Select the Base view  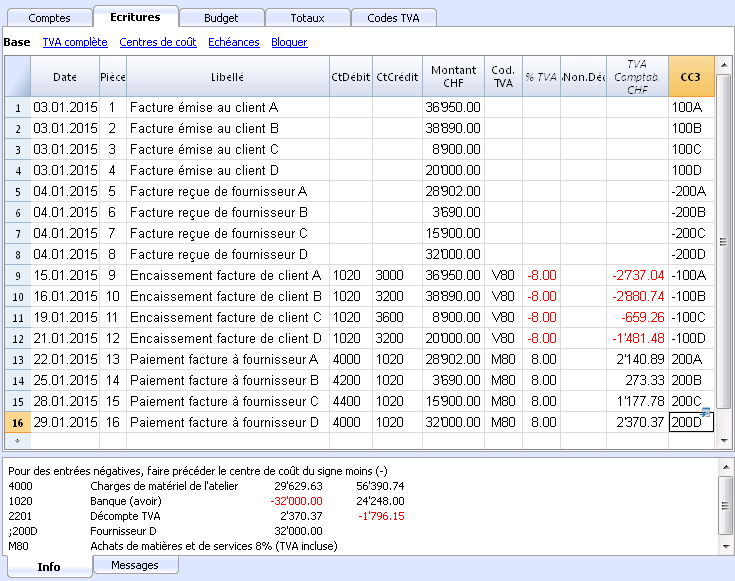[17, 42]
